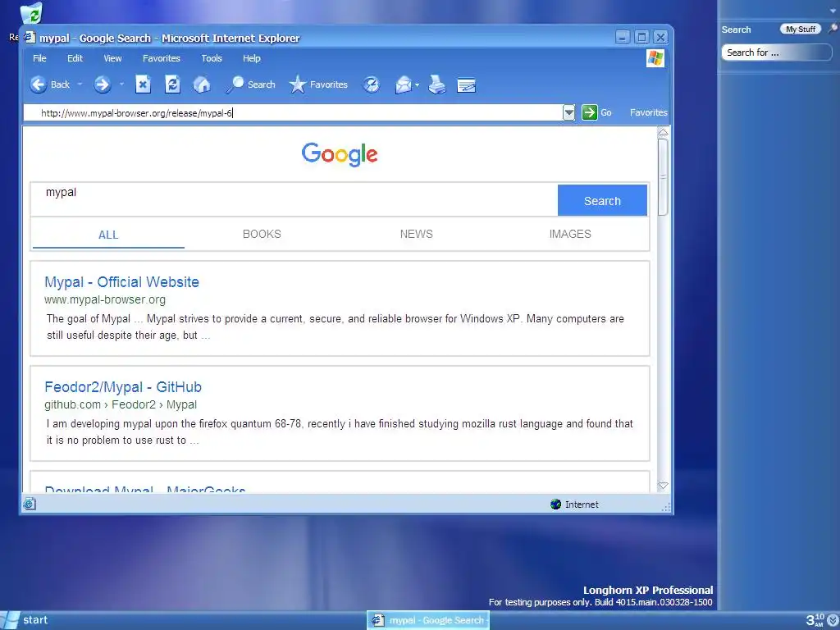Click the vertical scrollbar thumb
Image resolution: width=840 pixels, height=630 pixels.
pyautogui.click(x=663, y=177)
